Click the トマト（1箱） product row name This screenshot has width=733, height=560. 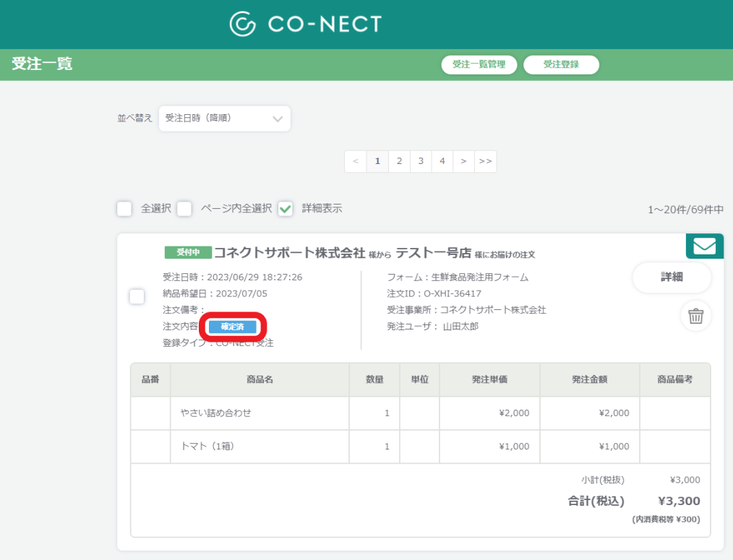[207, 447]
